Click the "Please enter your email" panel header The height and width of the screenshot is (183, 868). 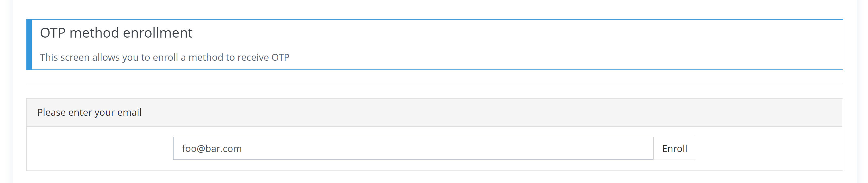coord(89,112)
